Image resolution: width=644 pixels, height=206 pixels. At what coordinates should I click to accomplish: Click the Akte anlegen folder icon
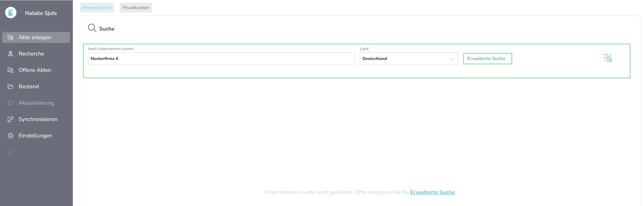pos(10,37)
